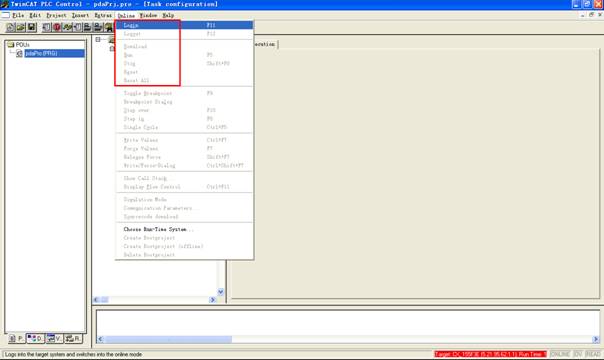604x360 pixels.
Task: Open the File menu
Action: [x=18, y=15]
